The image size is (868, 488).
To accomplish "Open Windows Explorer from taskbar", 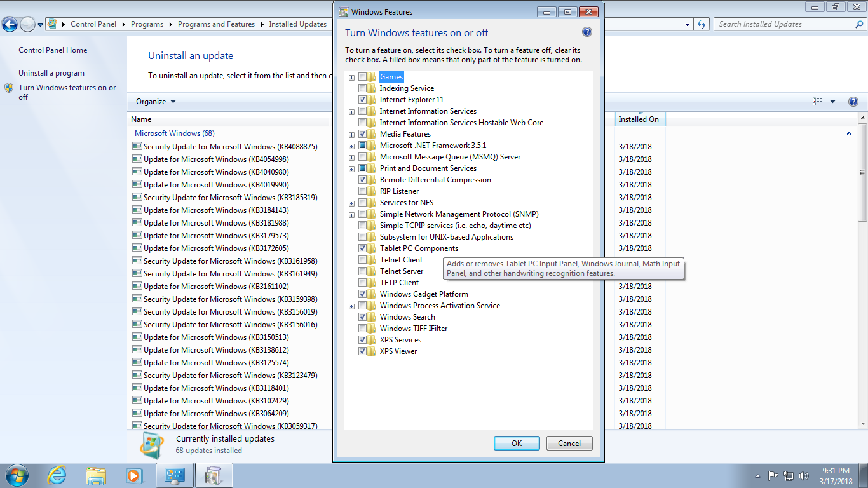I will tap(97, 475).
